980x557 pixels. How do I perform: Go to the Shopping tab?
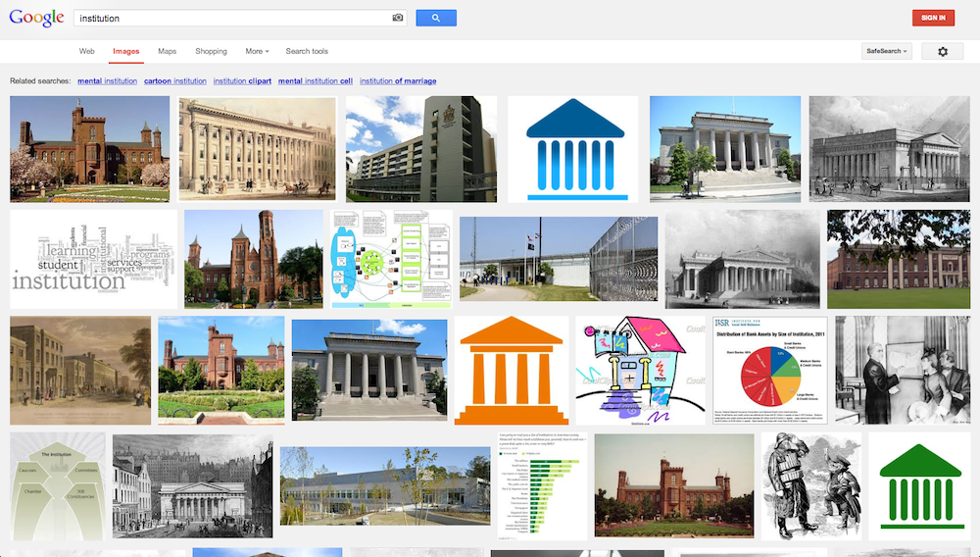[211, 51]
